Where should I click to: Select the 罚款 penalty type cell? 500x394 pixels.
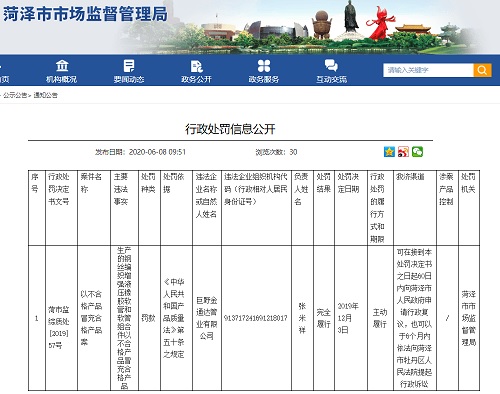149,318
